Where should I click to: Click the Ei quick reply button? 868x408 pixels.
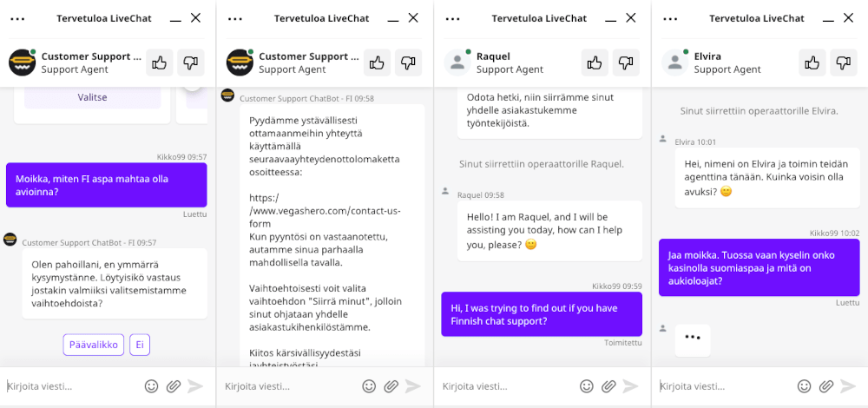[x=140, y=345]
